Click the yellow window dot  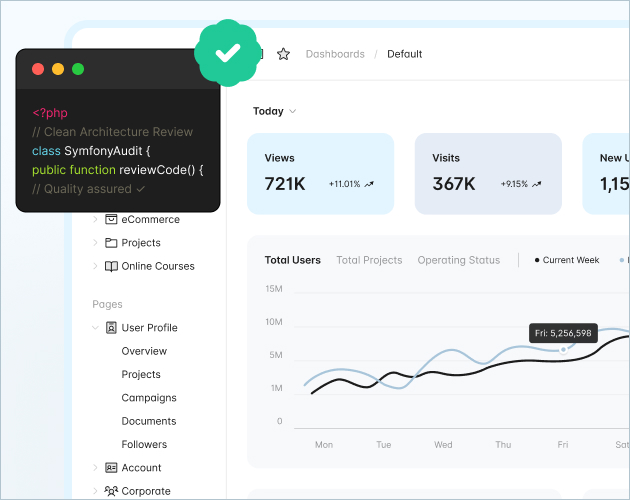tap(58, 69)
